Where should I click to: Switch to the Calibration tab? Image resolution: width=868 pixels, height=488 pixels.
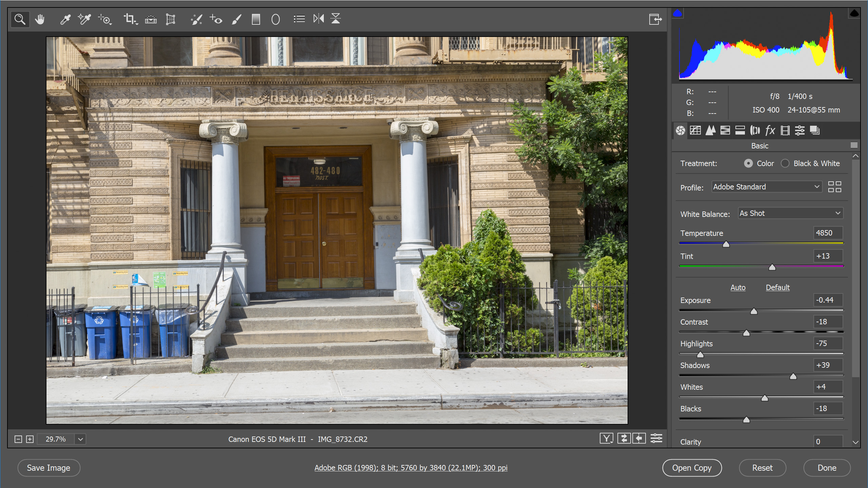click(785, 130)
